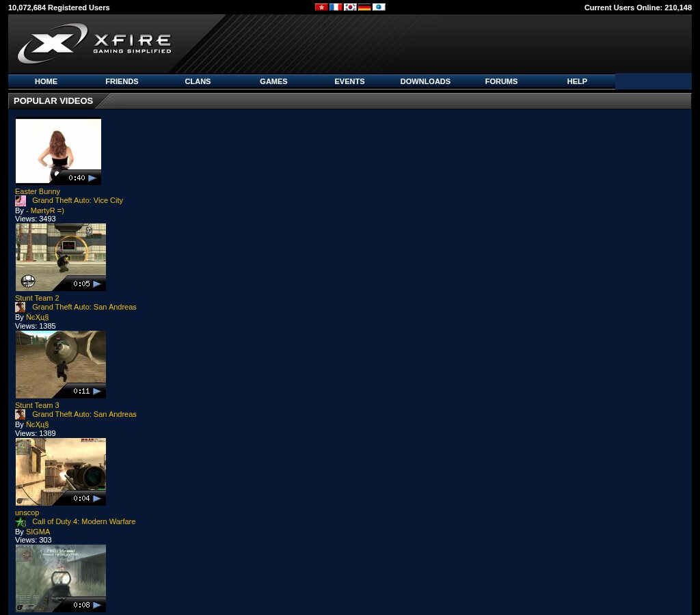The image size is (700, 615).
Task: Select the Hong Kong flag language
Action: point(321,7)
